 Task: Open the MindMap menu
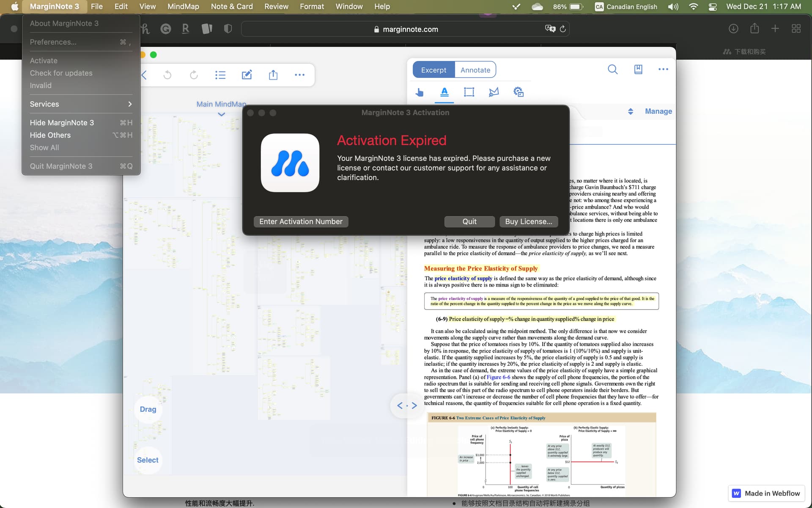(x=183, y=6)
